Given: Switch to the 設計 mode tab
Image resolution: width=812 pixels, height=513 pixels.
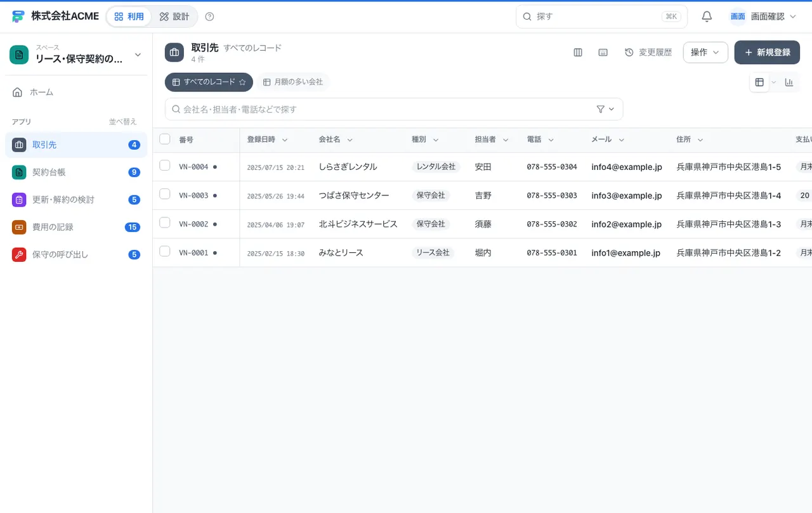Looking at the screenshot, I should 174,16.
